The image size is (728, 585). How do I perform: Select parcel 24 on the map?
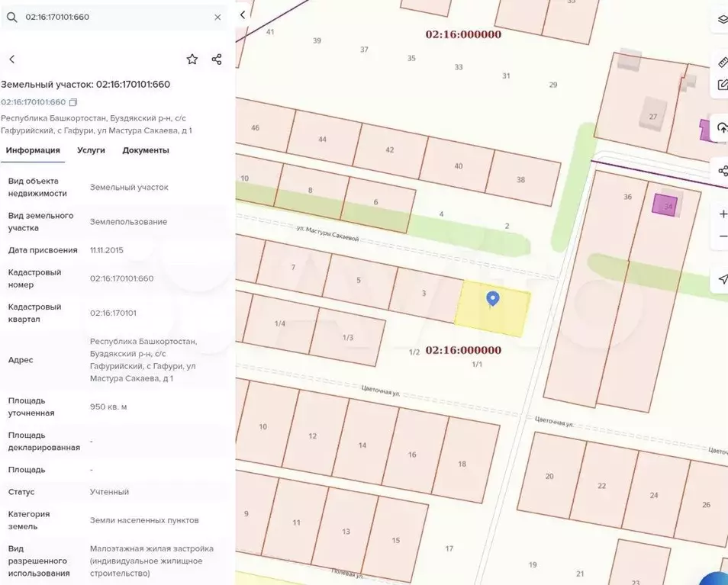tap(656, 495)
